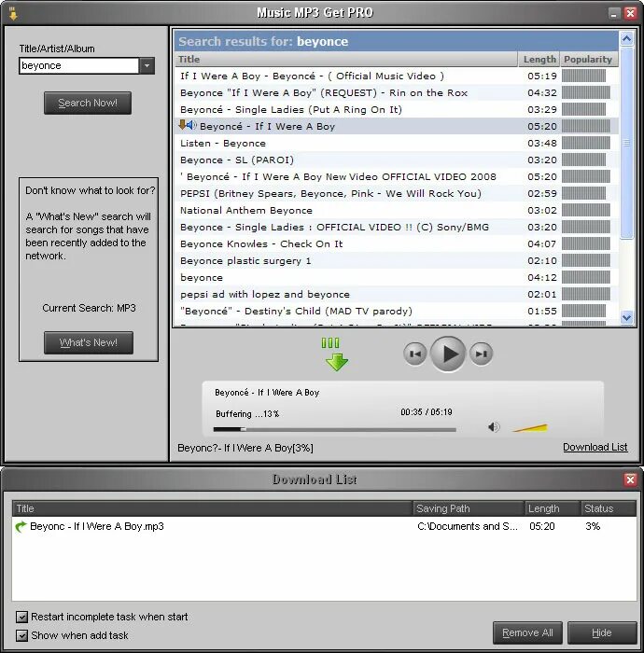Viewport: 644px width, 653px height.
Task: Toggle Restart incomplete task when start
Action: (x=21, y=617)
